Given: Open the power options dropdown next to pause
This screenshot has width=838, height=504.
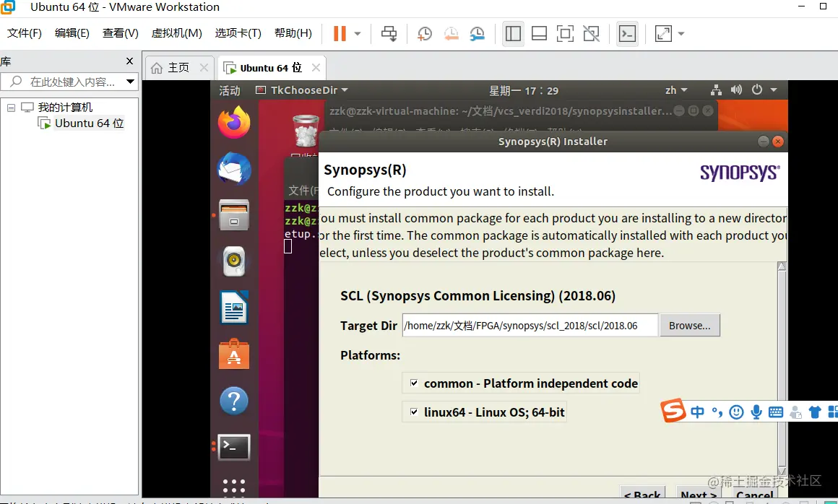Looking at the screenshot, I should pyautogui.click(x=358, y=34).
